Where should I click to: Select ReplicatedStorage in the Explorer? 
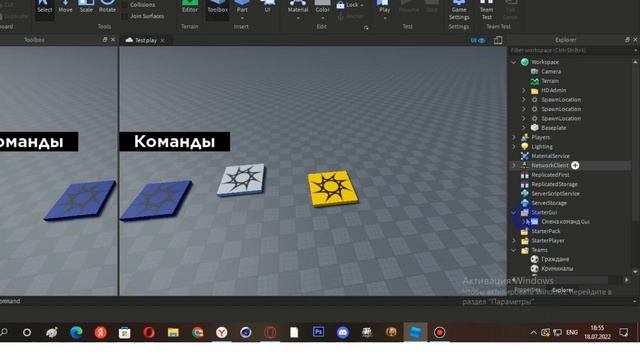coord(554,184)
